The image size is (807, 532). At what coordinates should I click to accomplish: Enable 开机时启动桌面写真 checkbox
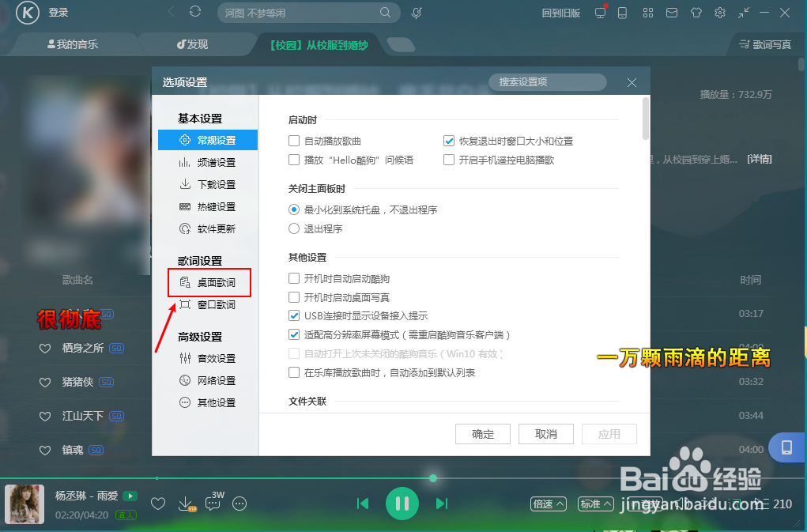coord(294,297)
